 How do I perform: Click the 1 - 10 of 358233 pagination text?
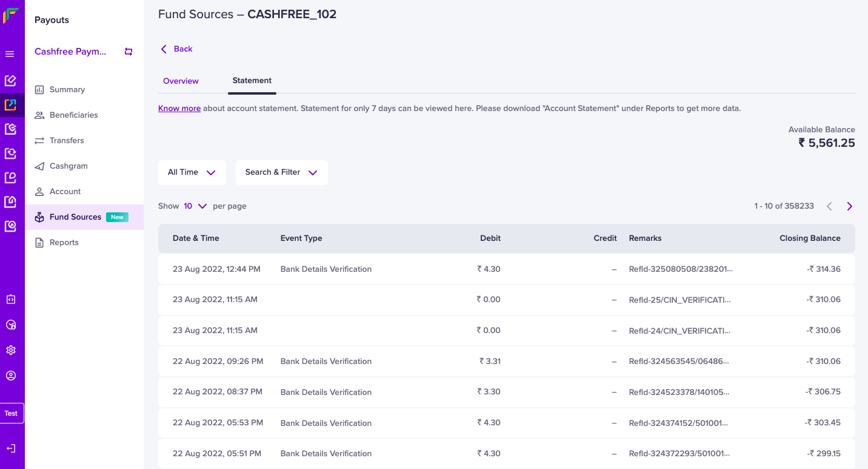(x=784, y=206)
